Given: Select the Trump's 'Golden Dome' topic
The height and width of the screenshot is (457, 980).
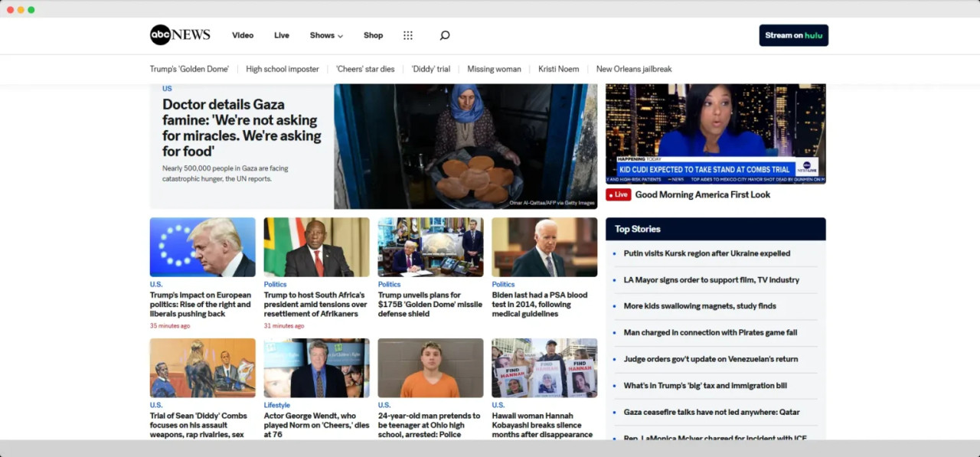Looking at the screenshot, I should tap(189, 69).
